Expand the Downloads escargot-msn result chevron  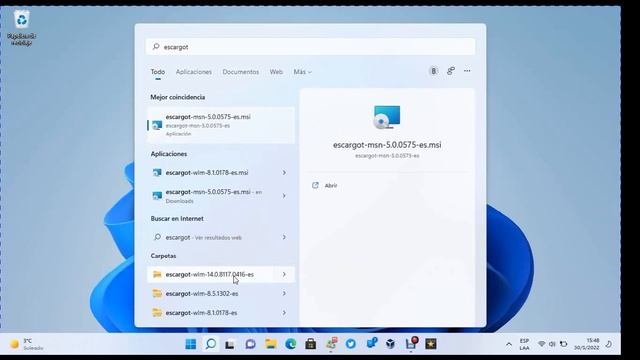tap(284, 196)
